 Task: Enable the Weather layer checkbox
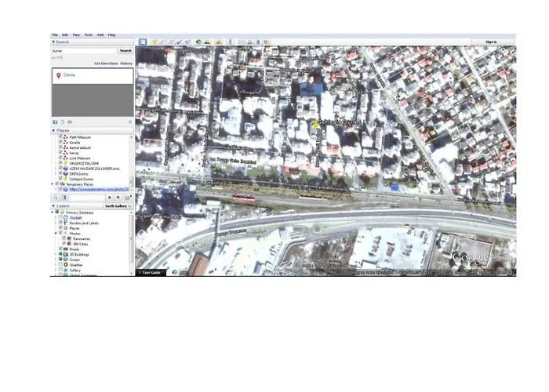point(62,264)
